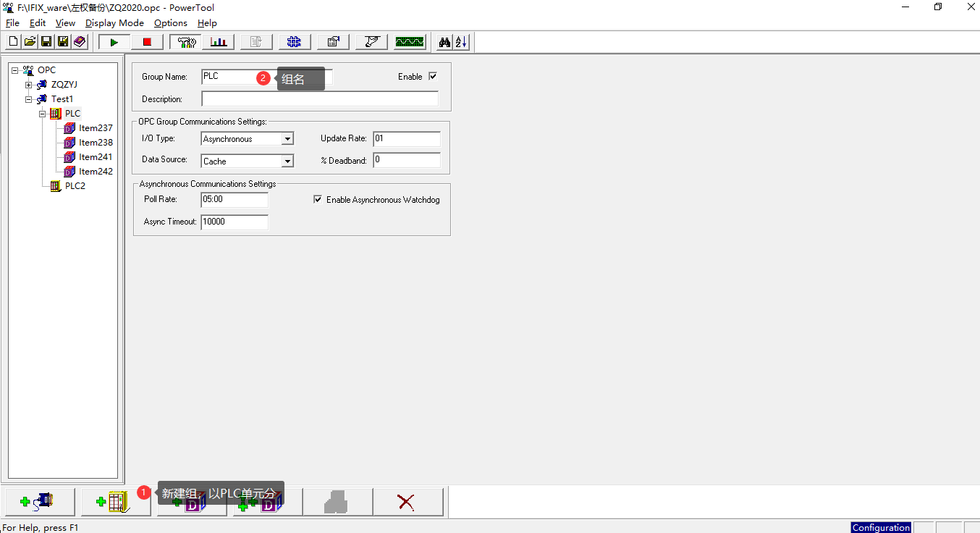
Task: Open an existing configuration file
Action: [29, 41]
